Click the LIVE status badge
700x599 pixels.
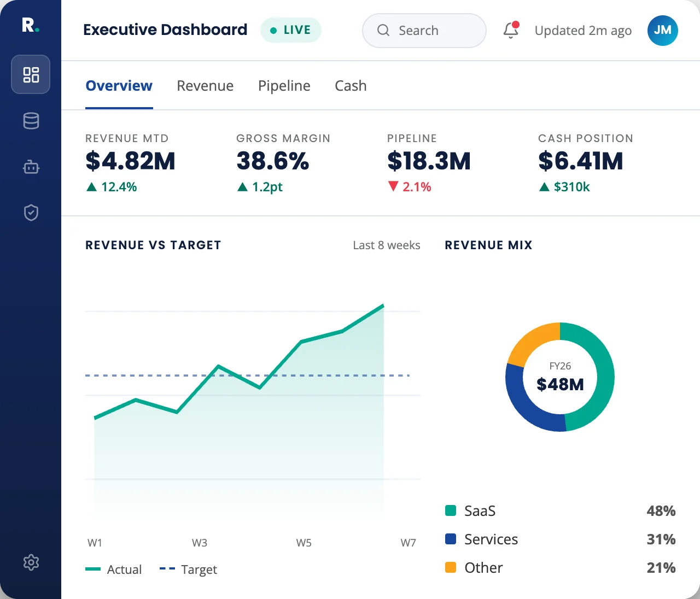coord(291,30)
